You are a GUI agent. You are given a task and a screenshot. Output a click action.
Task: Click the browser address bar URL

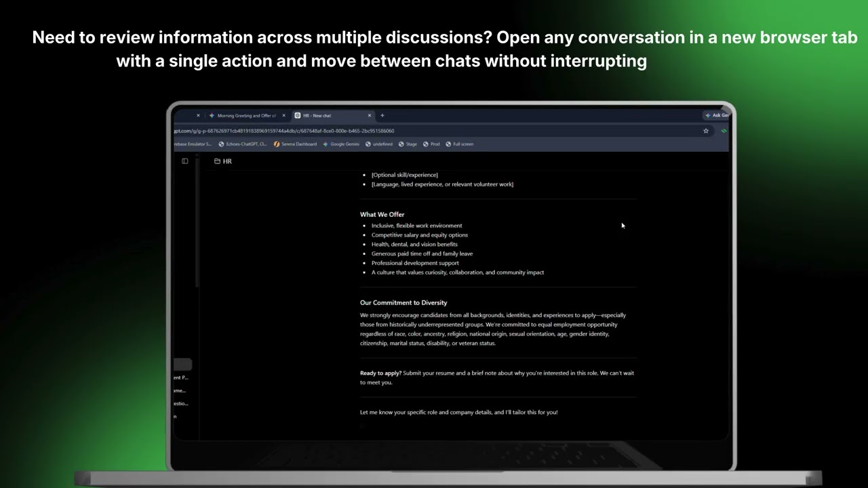[283, 131]
